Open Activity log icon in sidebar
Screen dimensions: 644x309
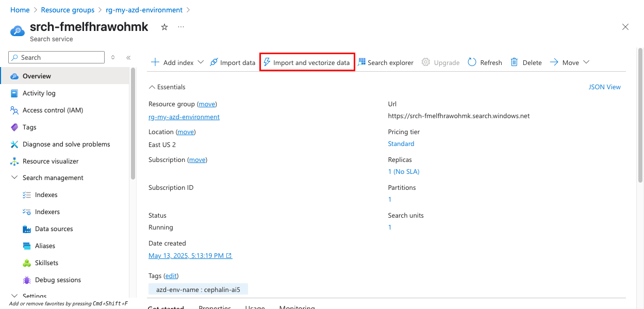click(14, 93)
